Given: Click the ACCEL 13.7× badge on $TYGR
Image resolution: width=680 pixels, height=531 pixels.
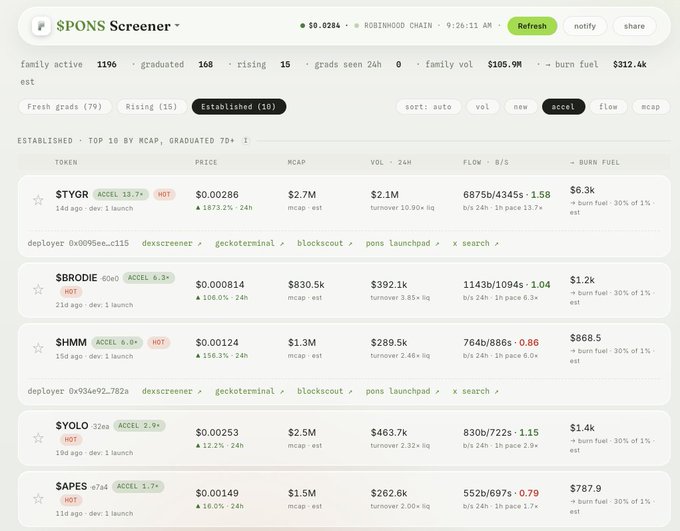Looking at the screenshot, I should (121, 194).
